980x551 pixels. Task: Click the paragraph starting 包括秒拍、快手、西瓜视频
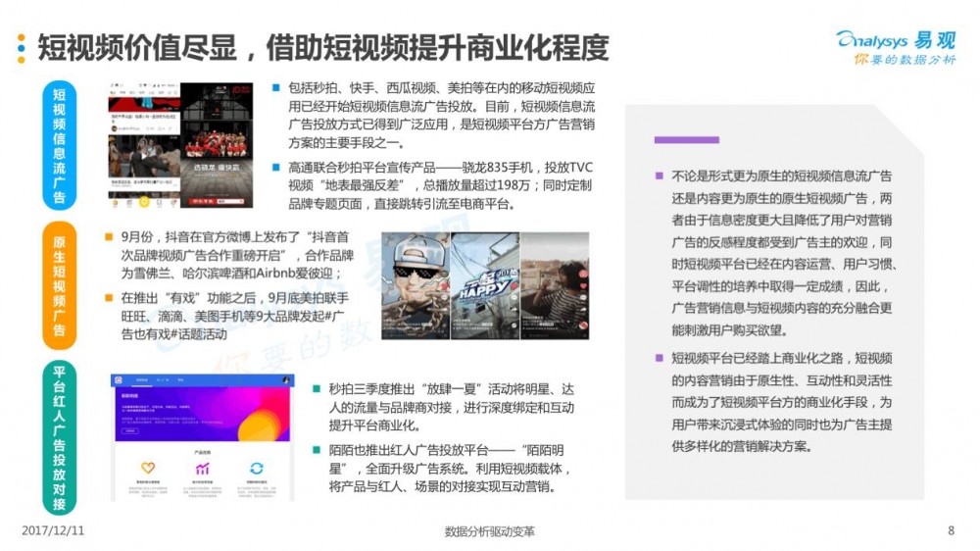click(x=441, y=116)
